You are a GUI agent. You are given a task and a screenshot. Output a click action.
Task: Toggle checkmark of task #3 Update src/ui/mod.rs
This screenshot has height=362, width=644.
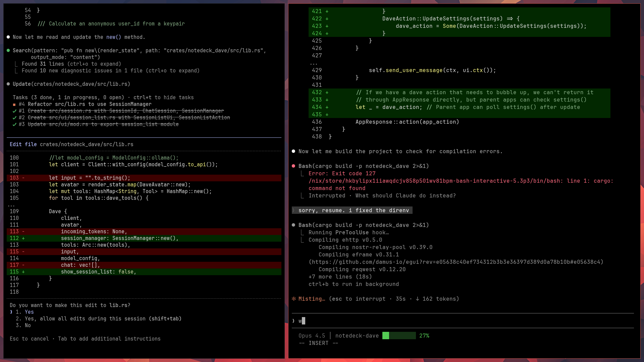(x=14, y=124)
